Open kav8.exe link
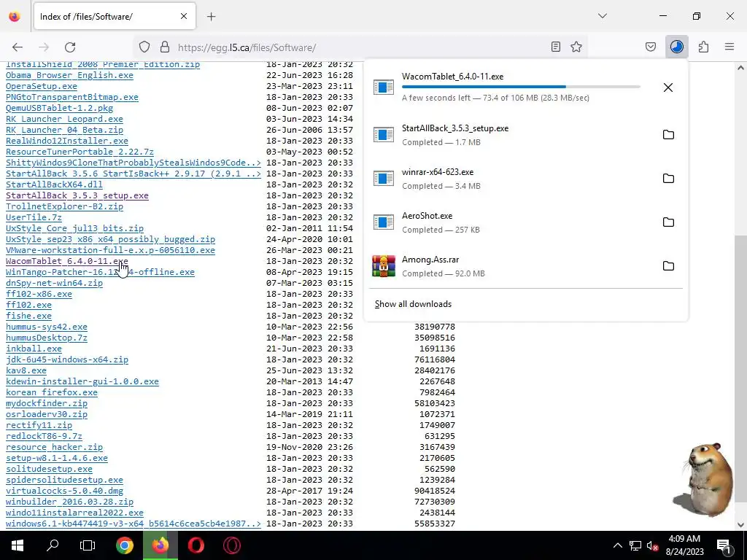The width and height of the screenshot is (747, 560). [x=26, y=371]
